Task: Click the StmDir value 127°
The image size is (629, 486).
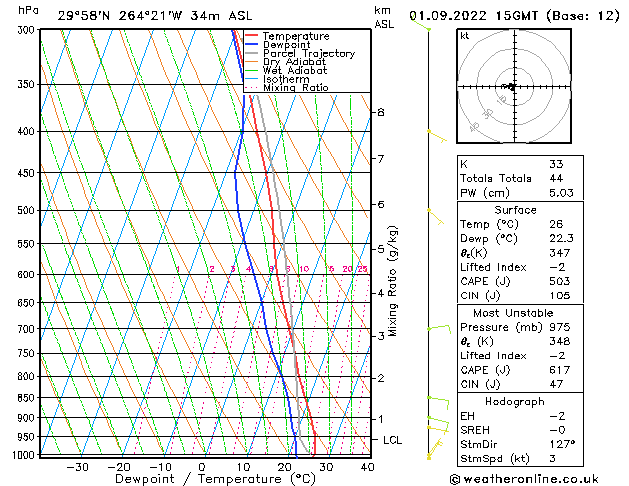Action: coord(562,444)
